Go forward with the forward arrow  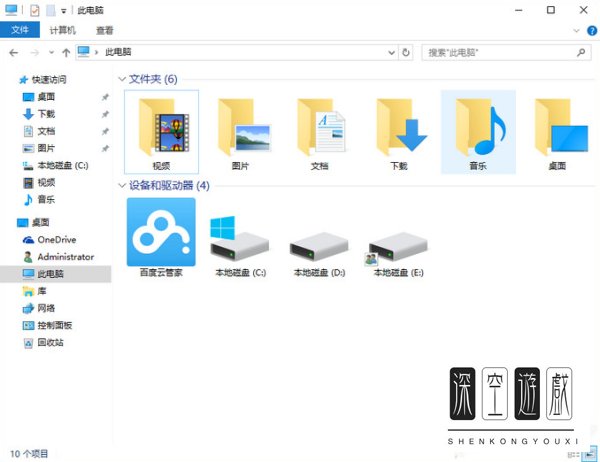click(x=35, y=52)
